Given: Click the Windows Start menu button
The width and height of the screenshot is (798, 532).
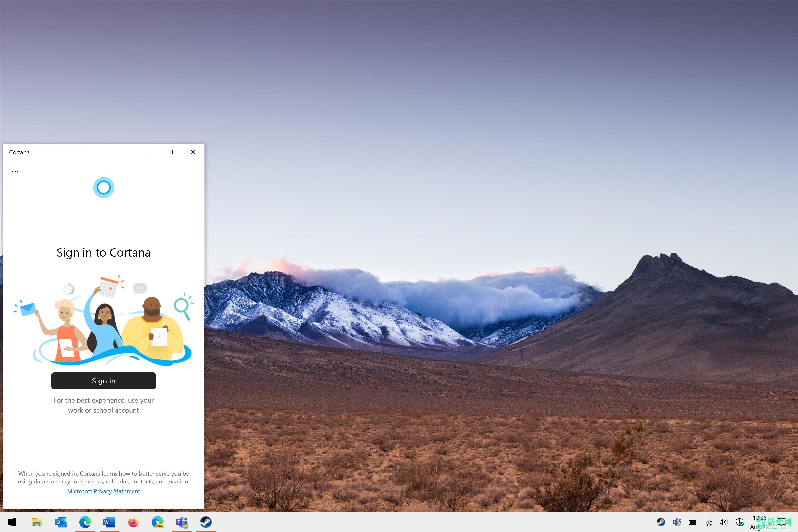Looking at the screenshot, I should point(11,522).
